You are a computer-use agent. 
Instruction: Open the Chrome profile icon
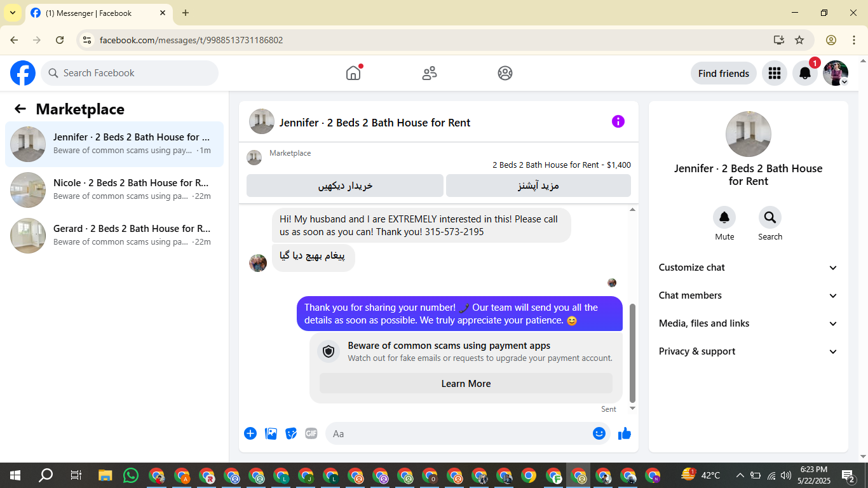pyautogui.click(x=831, y=40)
